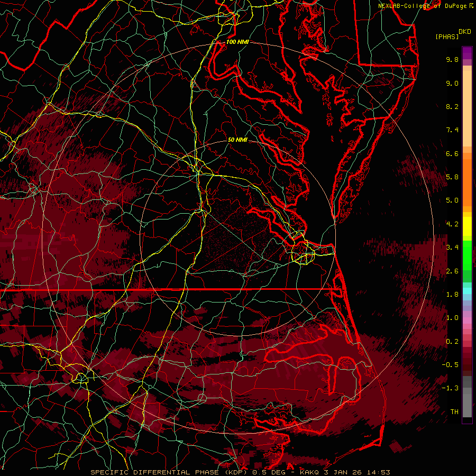Click the peach segment of the color bar beside 8.2
The height and width of the screenshot is (476, 476).
(467, 108)
